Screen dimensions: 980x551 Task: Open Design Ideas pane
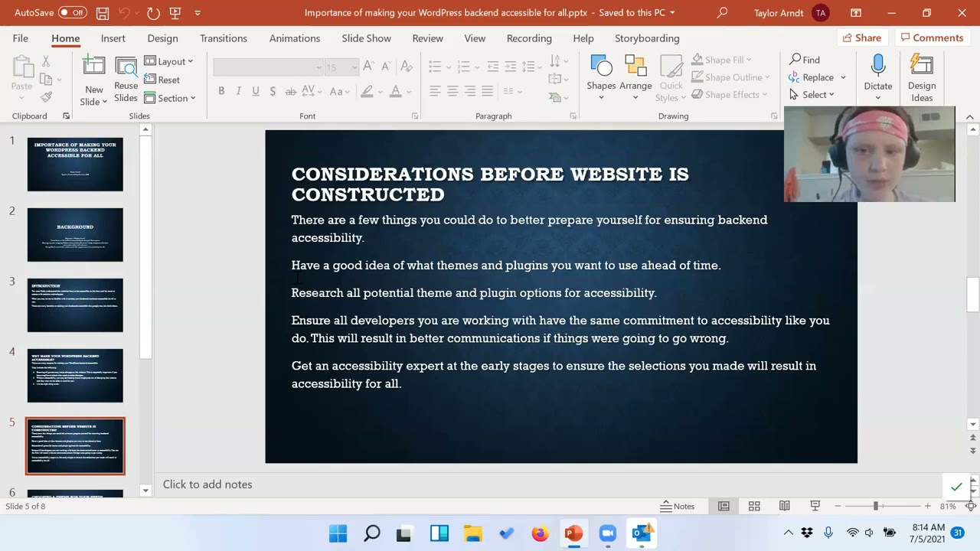click(x=922, y=79)
